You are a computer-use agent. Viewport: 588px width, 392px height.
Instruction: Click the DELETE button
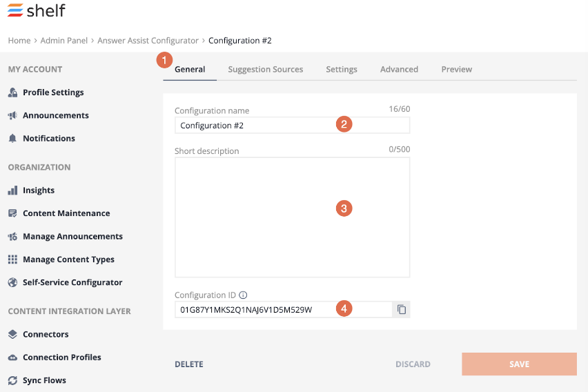[x=189, y=364]
